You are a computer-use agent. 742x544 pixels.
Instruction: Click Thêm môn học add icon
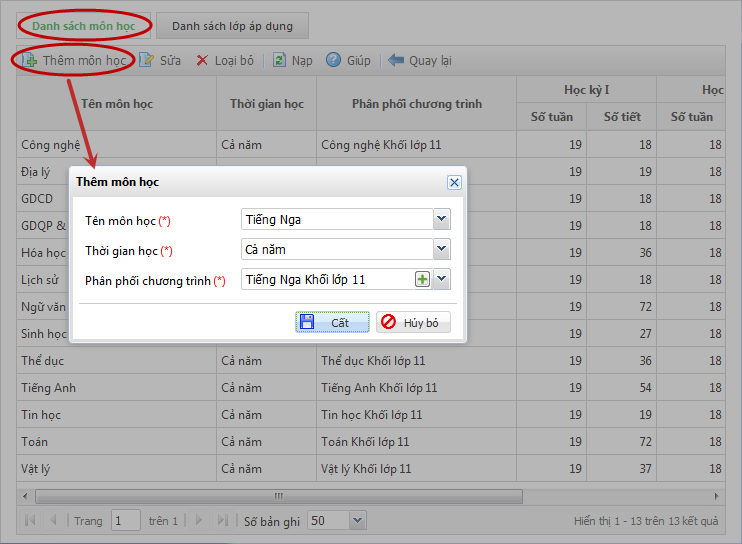29,61
